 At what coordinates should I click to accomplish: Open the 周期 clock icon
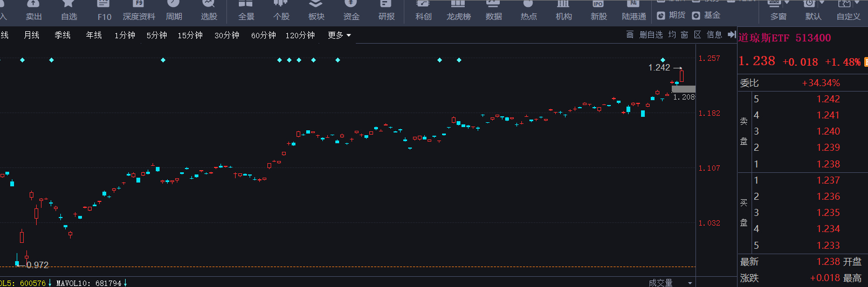click(174, 11)
